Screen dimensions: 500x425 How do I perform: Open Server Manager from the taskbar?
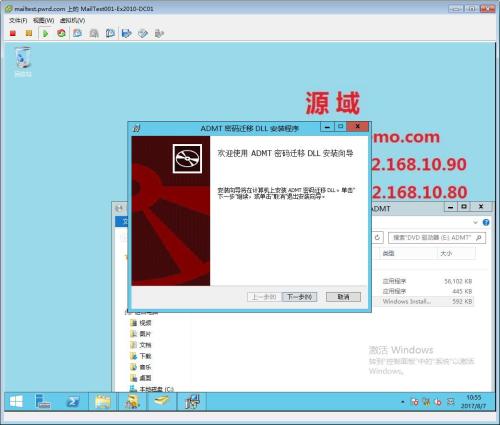[x=43, y=402]
